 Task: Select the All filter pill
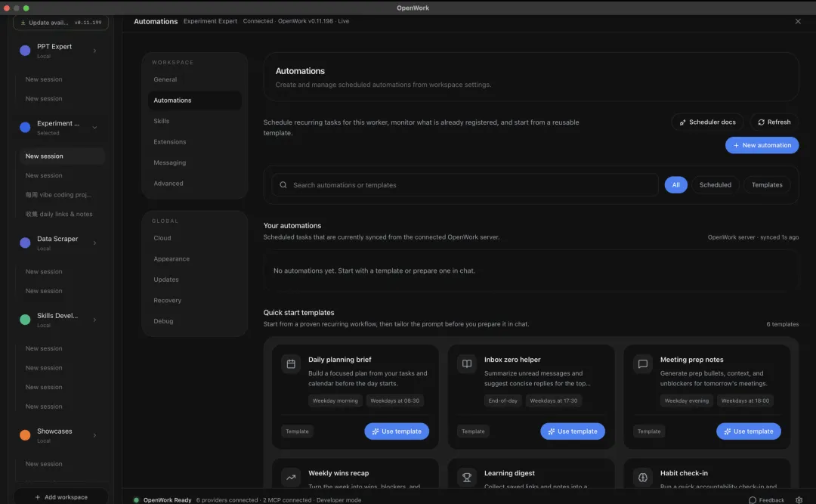(675, 185)
